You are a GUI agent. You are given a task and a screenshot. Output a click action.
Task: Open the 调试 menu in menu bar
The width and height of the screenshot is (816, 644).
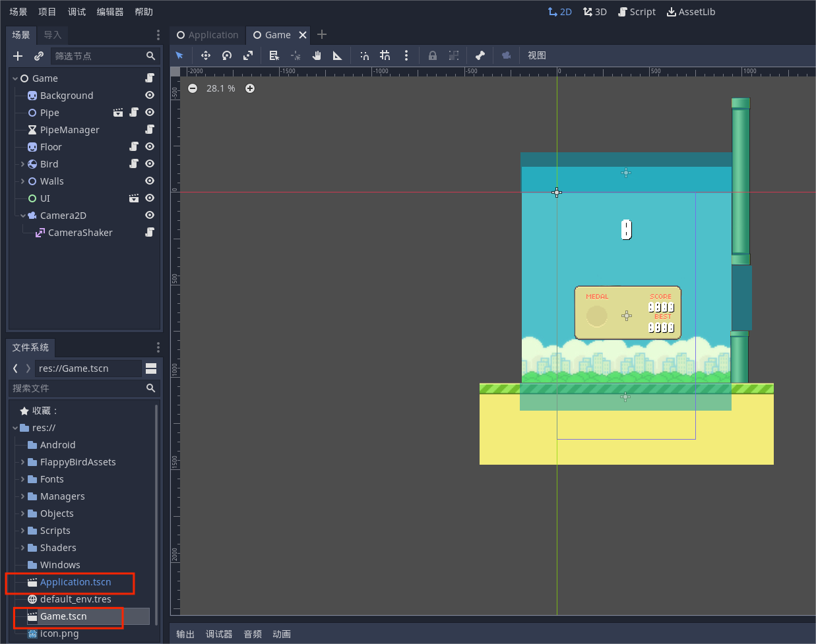click(x=77, y=12)
